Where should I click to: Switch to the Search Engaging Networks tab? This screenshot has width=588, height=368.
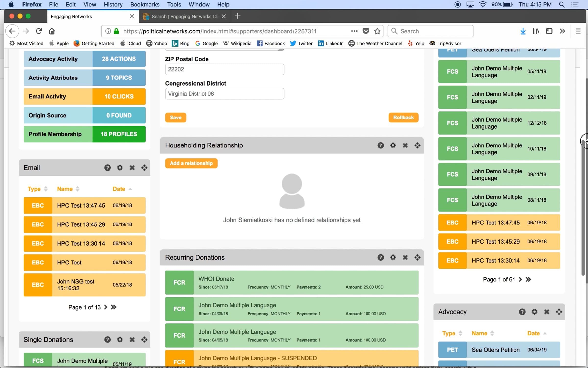tap(185, 16)
